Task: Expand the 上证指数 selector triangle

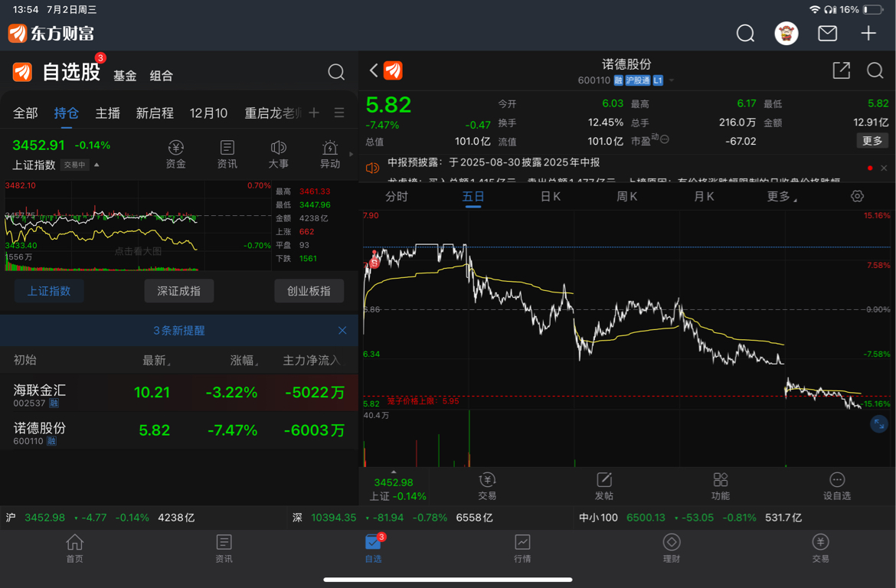Action: click(x=96, y=165)
